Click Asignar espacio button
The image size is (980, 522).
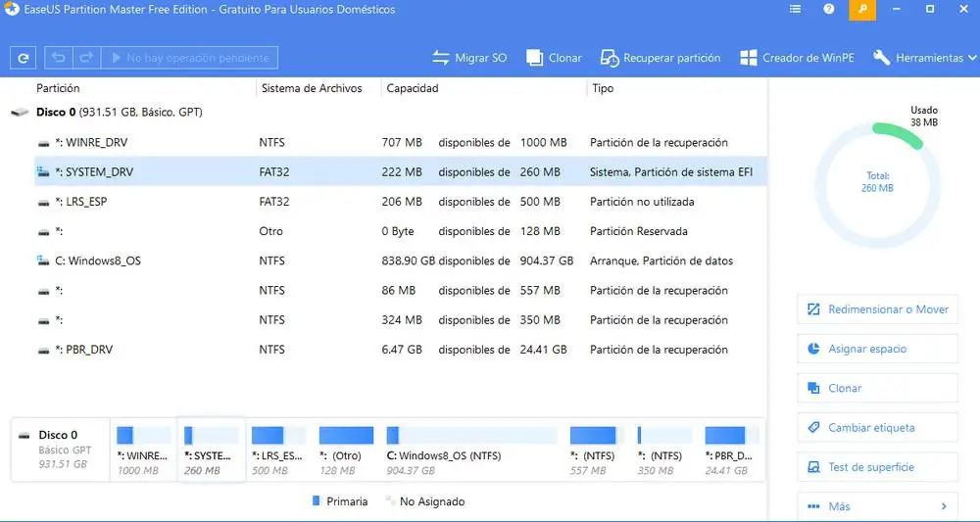coord(877,349)
